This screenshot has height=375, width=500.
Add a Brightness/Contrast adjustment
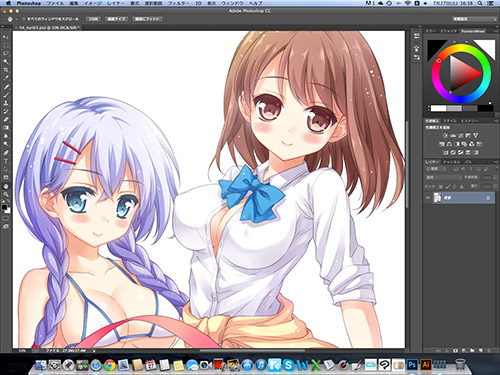445,135
